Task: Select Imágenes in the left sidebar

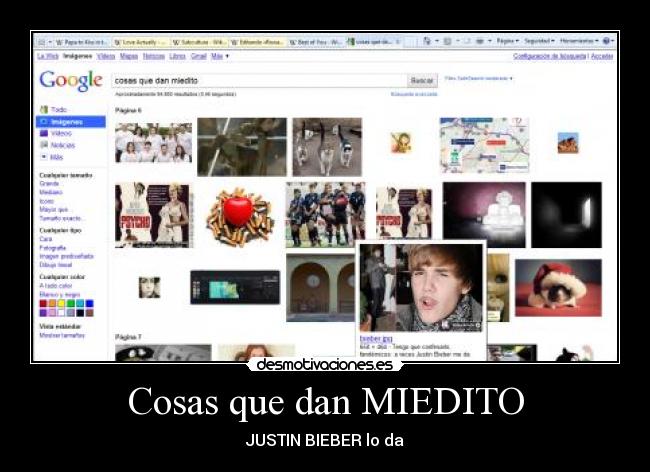Action: (x=71, y=122)
